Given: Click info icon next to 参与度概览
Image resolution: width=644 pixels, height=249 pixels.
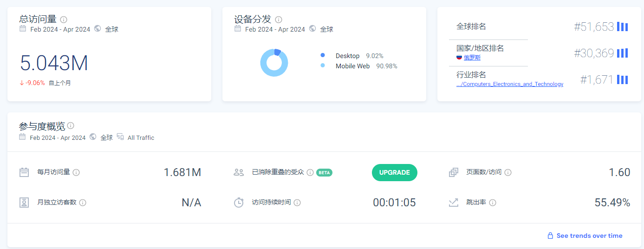Looking at the screenshot, I should pos(71,125).
